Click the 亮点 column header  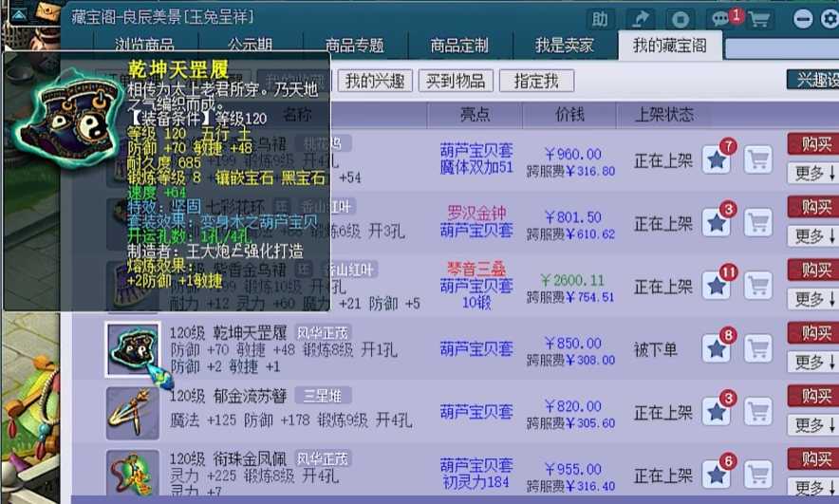475,115
